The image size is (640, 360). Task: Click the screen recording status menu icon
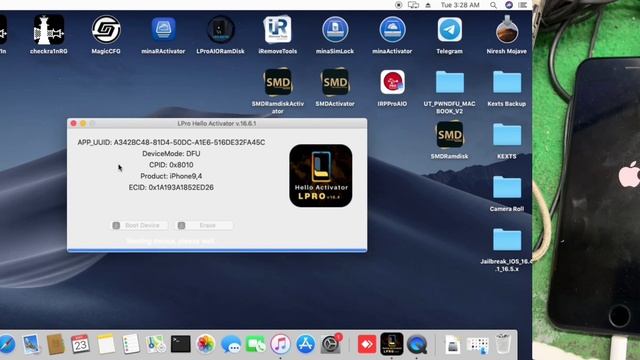click(399, 5)
